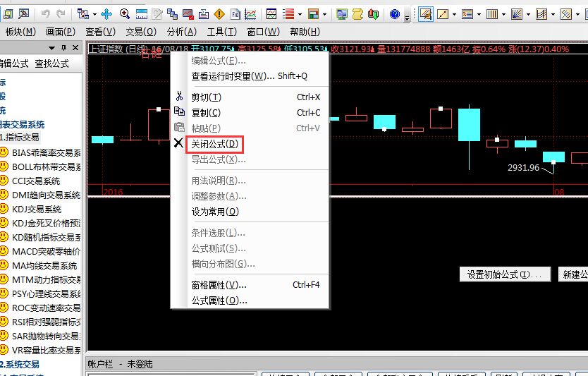
Task: Expand dropdown arrow next to red list icon
Action: 300,13
